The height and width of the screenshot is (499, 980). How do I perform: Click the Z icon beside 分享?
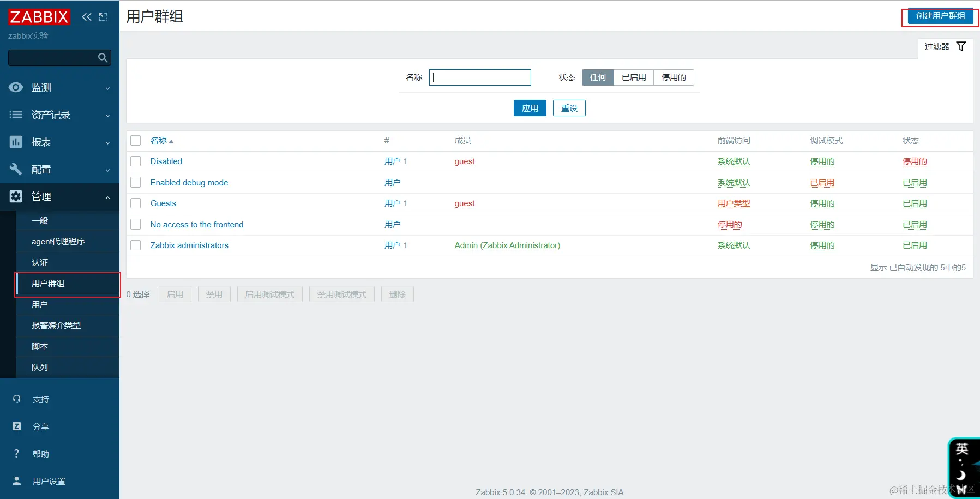17,426
